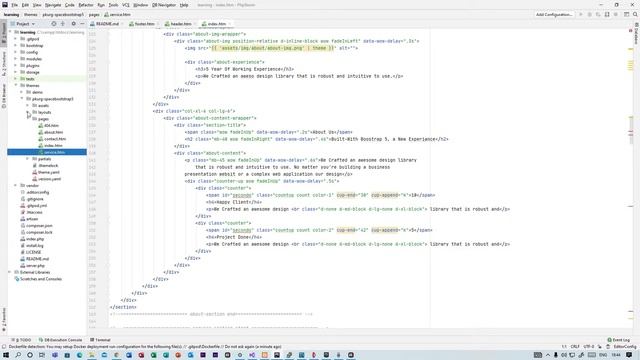The image size is (640, 360).
Task: Click the search everywhere magnifier icon
Action: pyautogui.click(x=635, y=14)
